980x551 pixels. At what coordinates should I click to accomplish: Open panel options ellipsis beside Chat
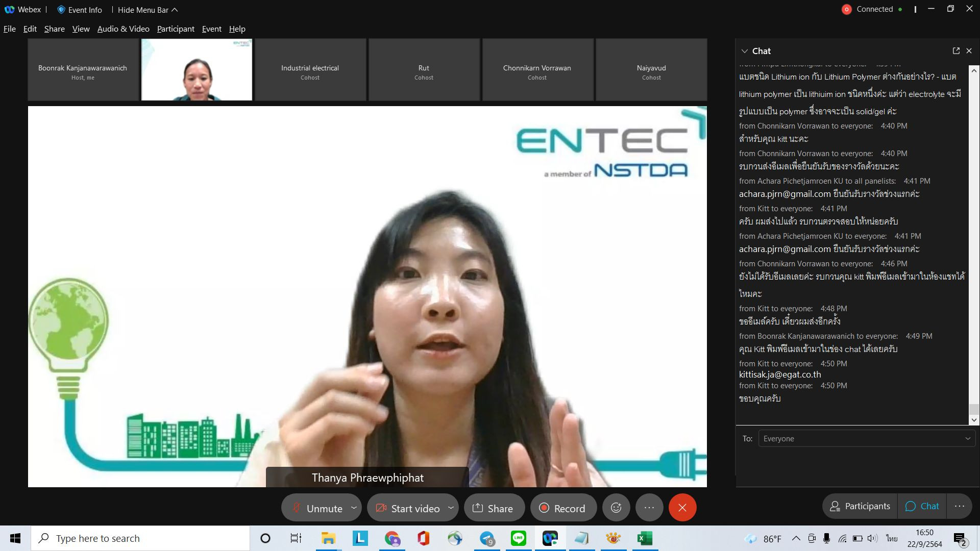tap(960, 506)
